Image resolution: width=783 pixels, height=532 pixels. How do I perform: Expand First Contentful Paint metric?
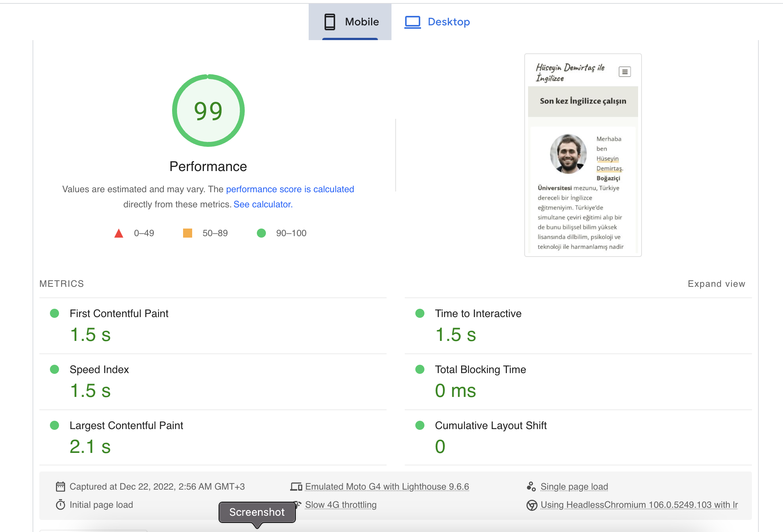pyautogui.click(x=119, y=314)
